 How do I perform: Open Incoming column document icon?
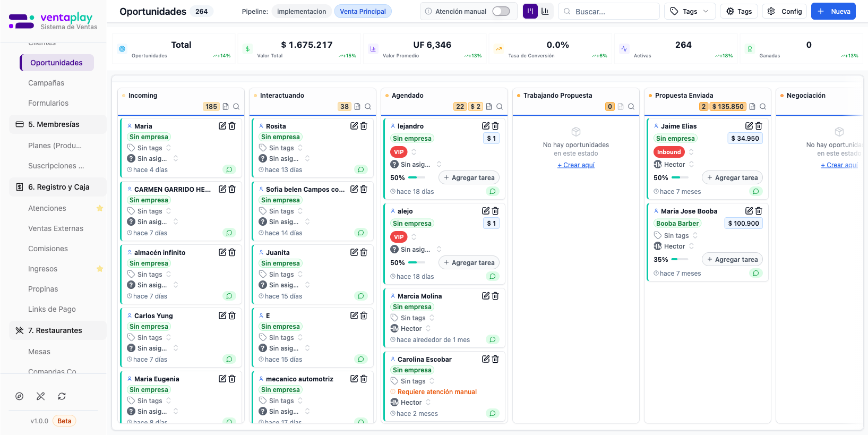tap(226, 107)
